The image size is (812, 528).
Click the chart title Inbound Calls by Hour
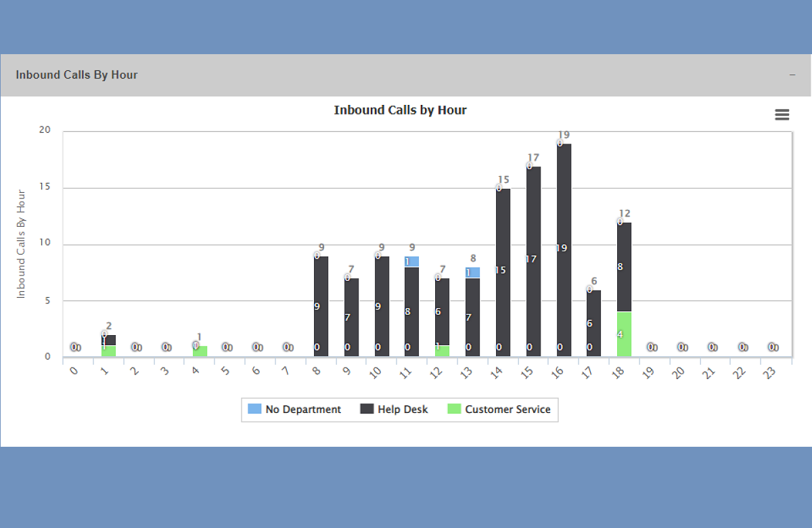tap(401, 110)
